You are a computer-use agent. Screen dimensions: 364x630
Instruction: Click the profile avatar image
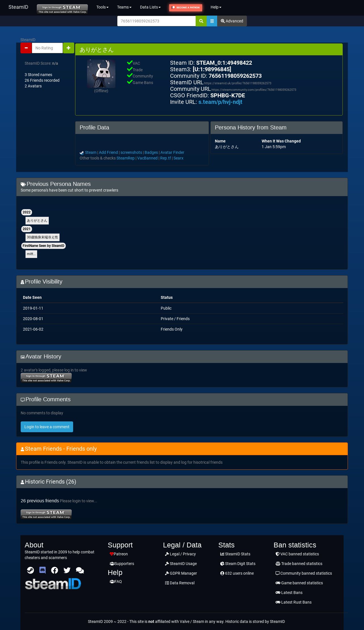click(101, 74)
